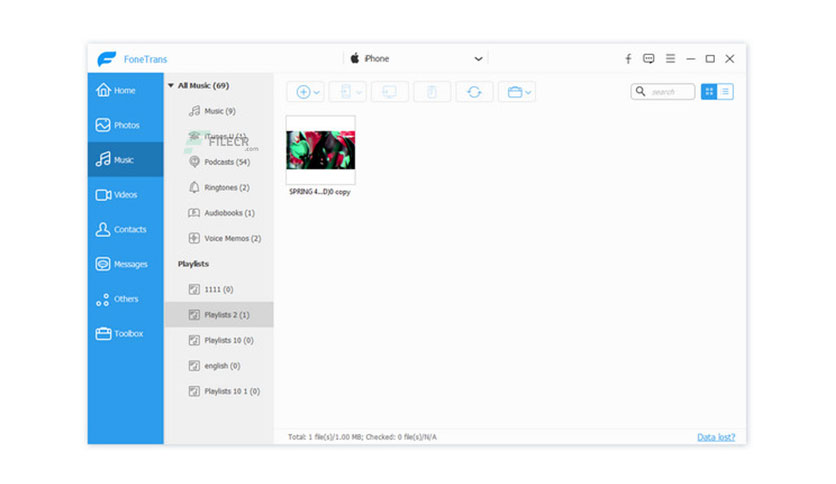
Task: Open playlist 1111 (0)
Action: 219,289
